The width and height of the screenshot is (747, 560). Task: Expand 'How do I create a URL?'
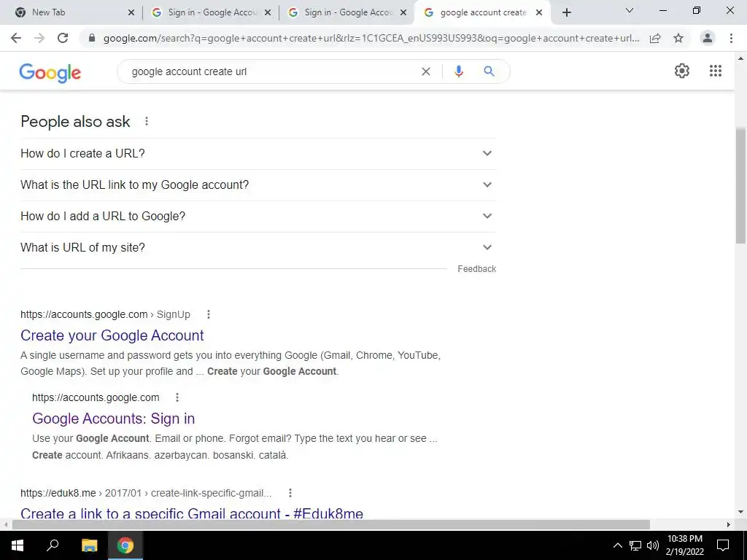tap(258, 153)
